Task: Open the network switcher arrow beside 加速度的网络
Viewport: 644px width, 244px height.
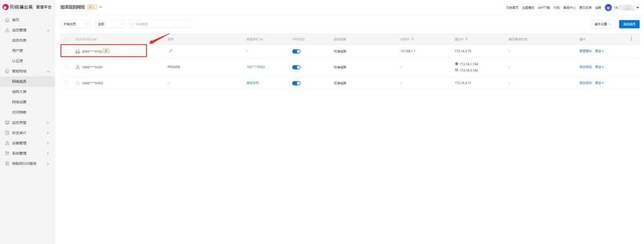Action: (x=100, y=7)
